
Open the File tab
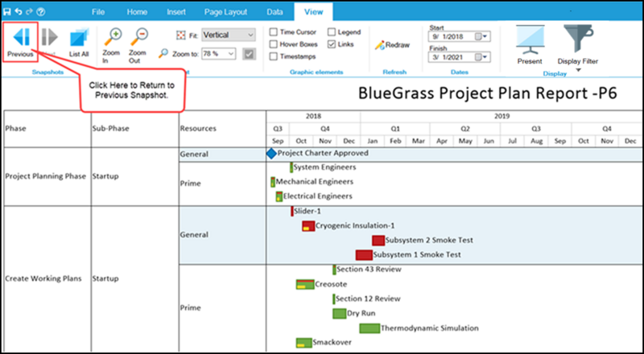[x=98, y=12]
